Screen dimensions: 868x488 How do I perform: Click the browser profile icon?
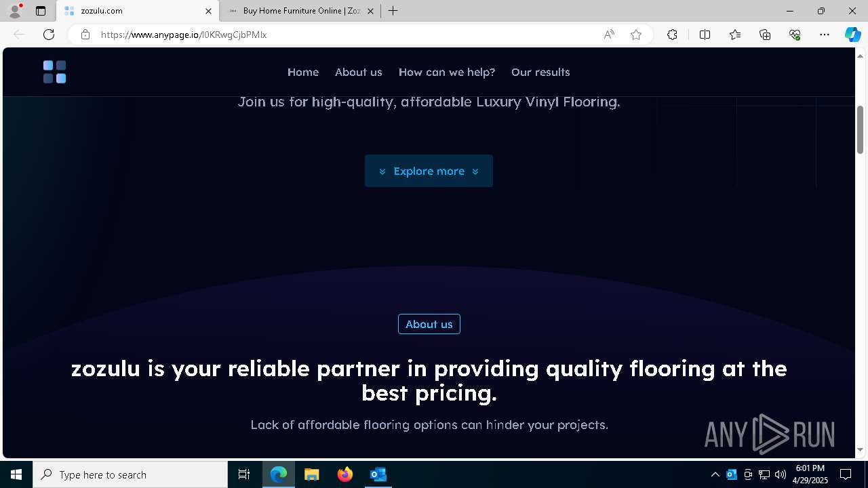click(14, 11)
